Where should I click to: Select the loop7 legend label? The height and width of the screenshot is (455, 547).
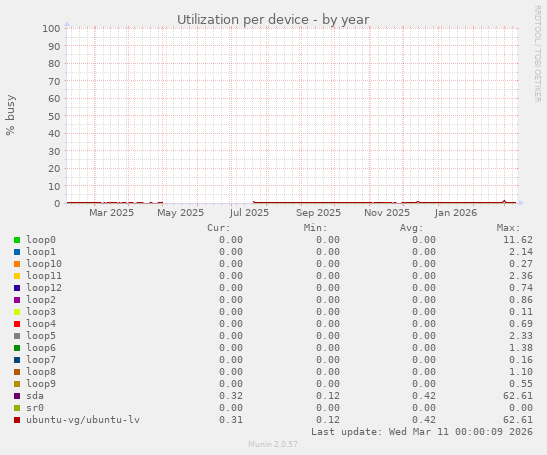click(41, 360)
